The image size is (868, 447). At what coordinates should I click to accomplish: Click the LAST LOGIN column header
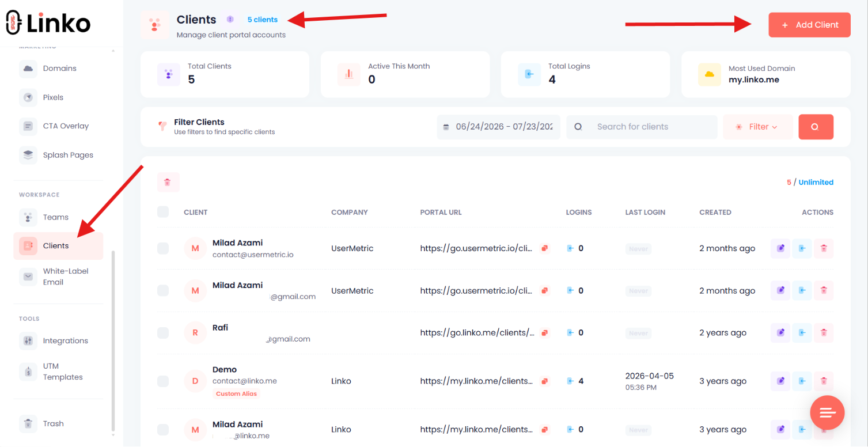(x=645, y=212)
